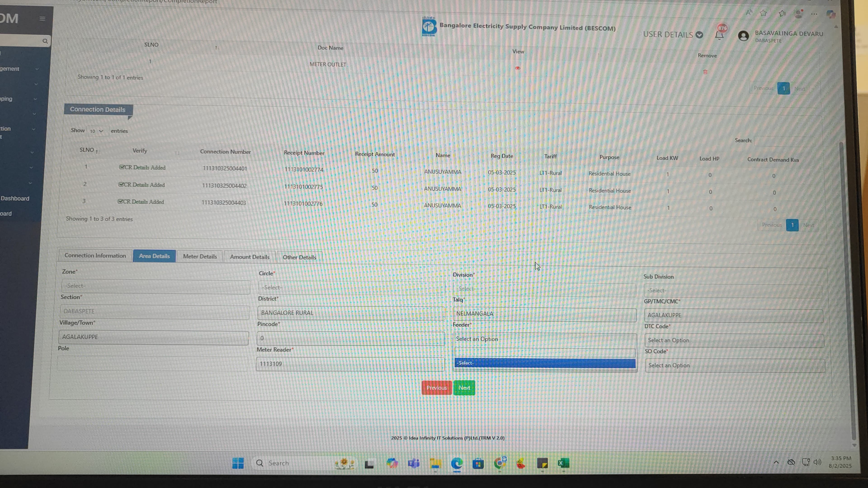Toggle CR Details Added checkbox in row 1
Viewport: 868px width, 488px height.
122,167
